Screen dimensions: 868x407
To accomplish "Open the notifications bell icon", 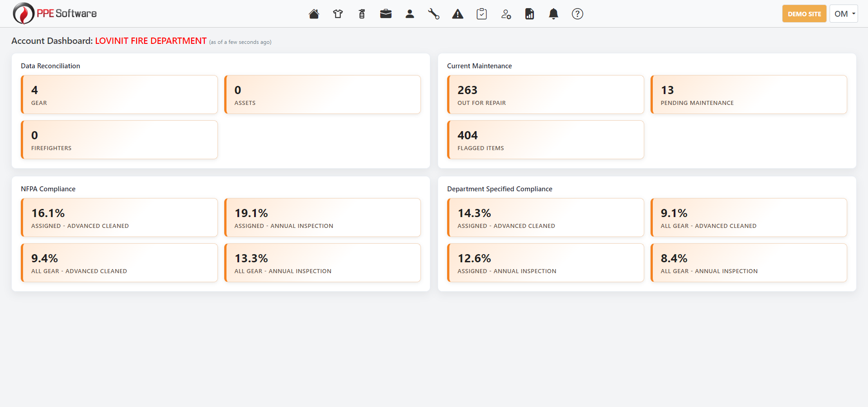I will (553, 14).
